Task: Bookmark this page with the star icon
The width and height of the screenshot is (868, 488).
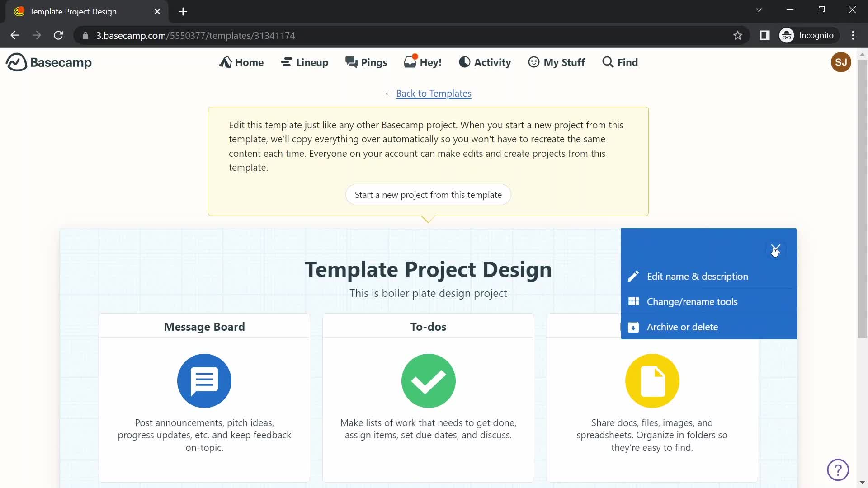Action: point(738,35)
